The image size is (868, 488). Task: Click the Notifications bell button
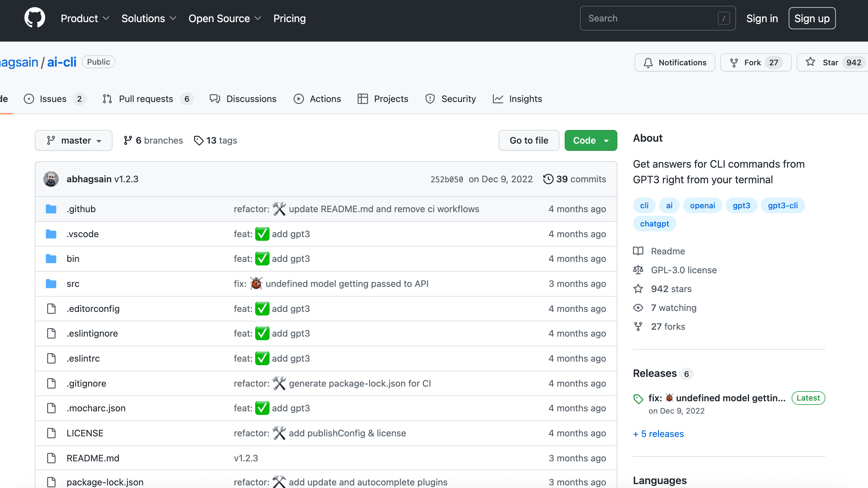point(675,63)
